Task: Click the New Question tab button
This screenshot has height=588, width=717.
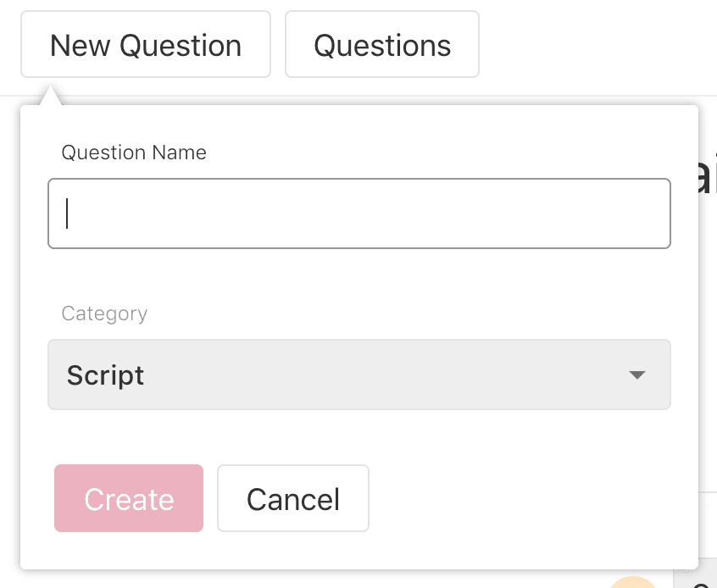Action: click(x=145, y=45)
